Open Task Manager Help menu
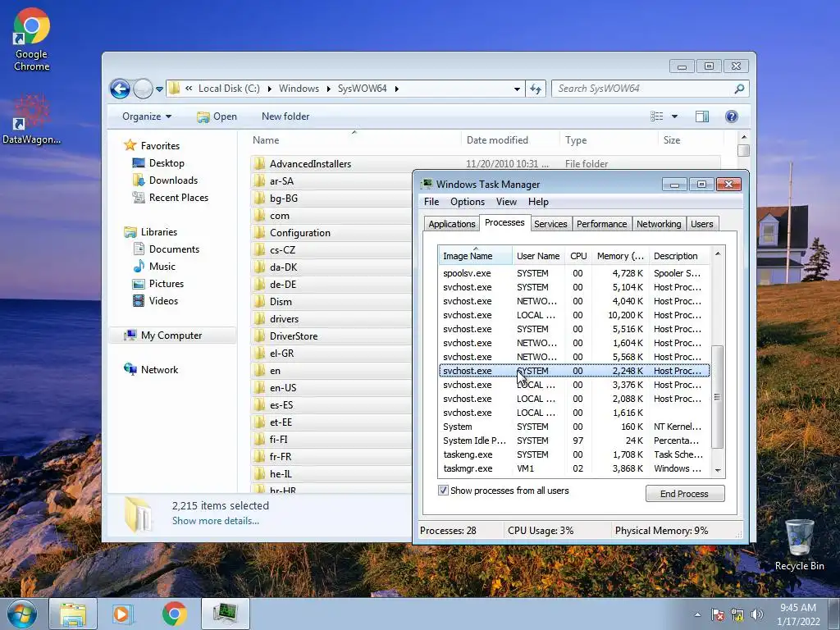The width and height of the screenshot is (840, 630). tap(538, 202)
